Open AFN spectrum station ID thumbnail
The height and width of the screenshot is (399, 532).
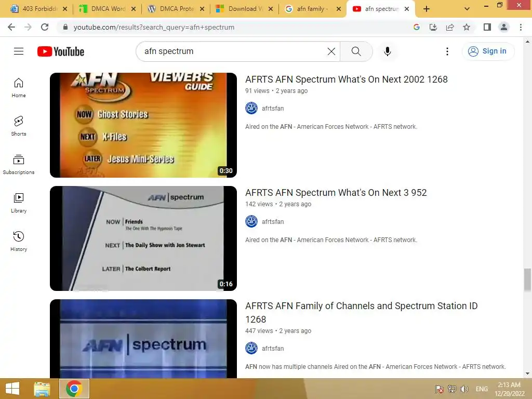click(143, 339)
